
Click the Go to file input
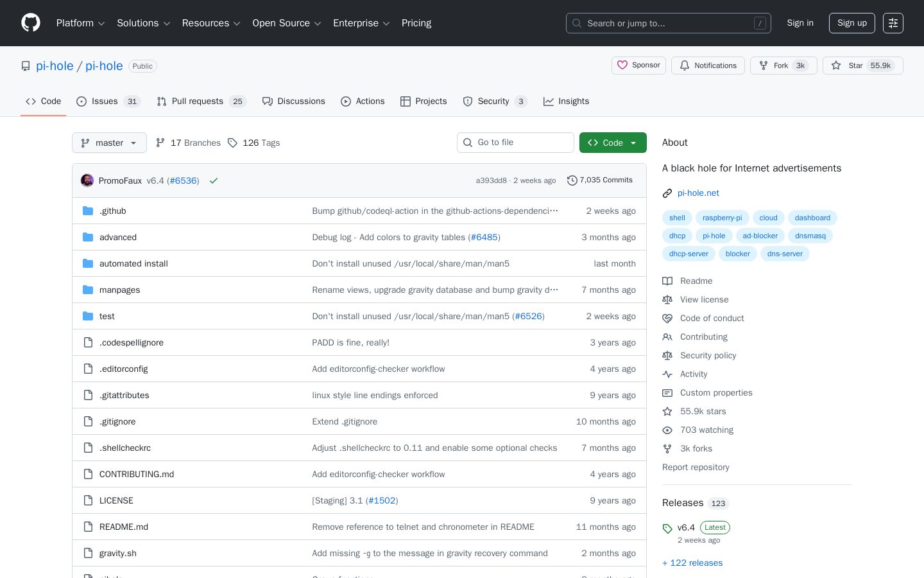(x=515, y=143)
